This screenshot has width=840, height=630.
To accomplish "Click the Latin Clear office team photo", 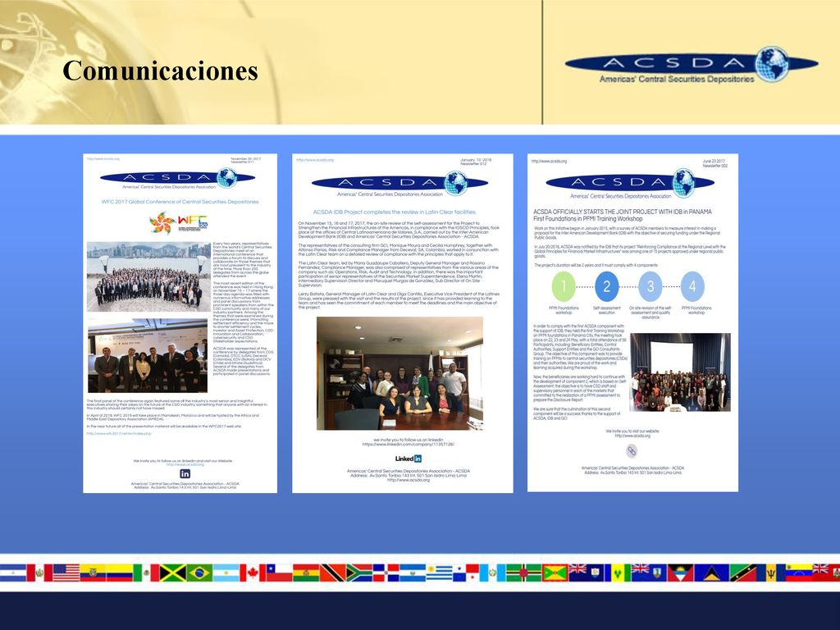I will pos(399,373).
